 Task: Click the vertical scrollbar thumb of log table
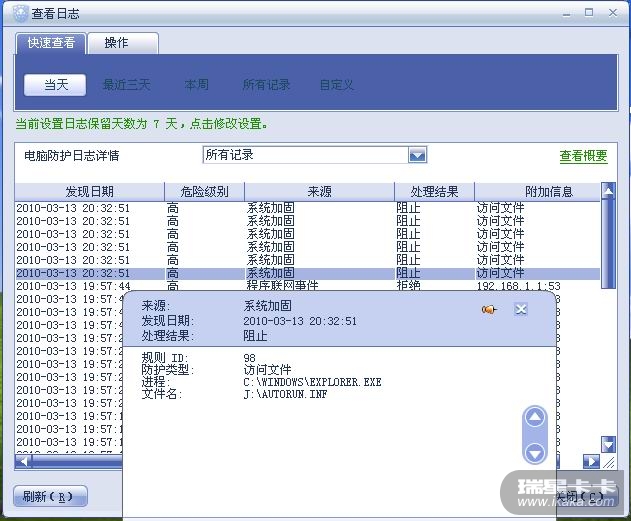(x=608, y=243)
